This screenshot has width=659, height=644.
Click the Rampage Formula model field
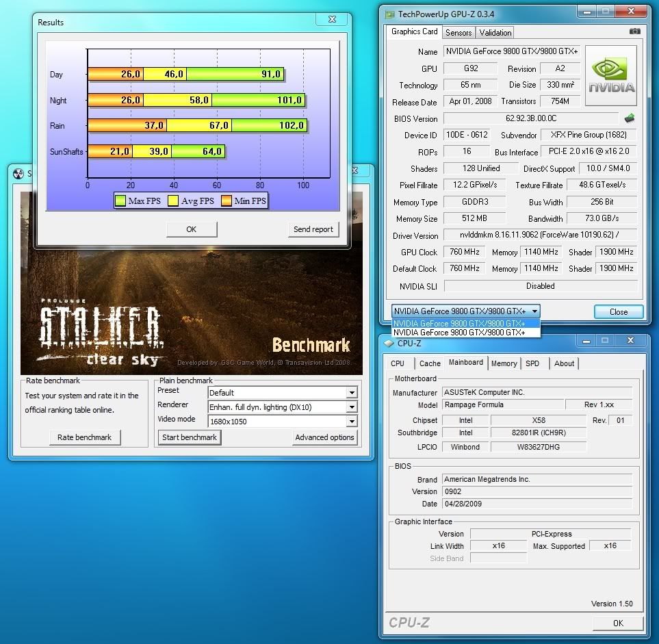(503, 405)
